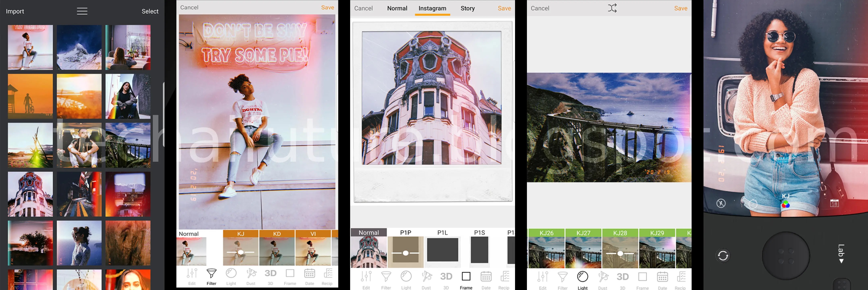Viewport: 868px width, 290px height.
Task: Toggle camera flash off icon
Action: tap(721, 203)
